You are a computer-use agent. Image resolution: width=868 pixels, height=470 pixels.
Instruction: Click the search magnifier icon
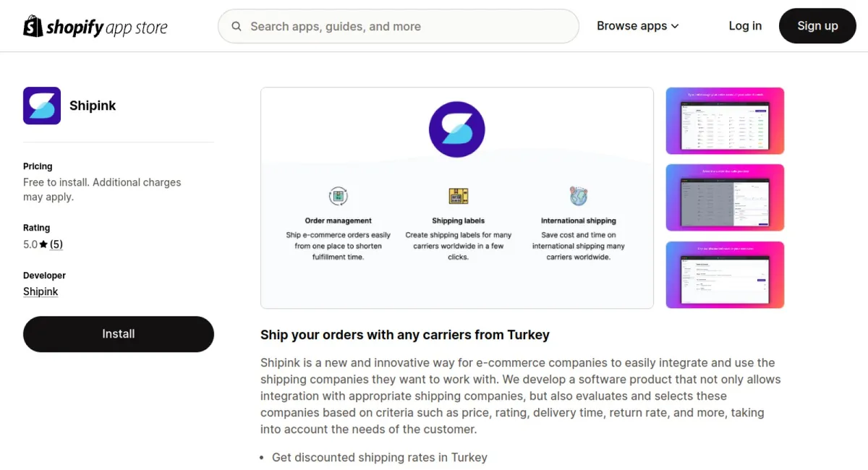[237, 26]
